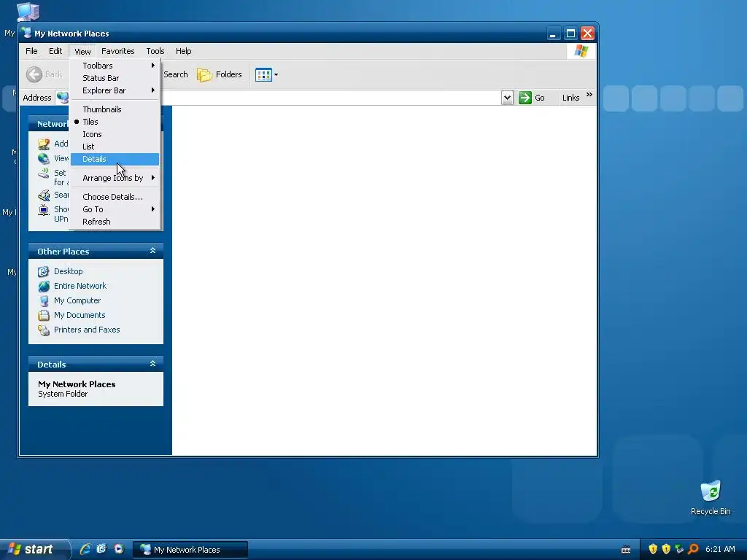Switch to Icons view

coord(115,134)
